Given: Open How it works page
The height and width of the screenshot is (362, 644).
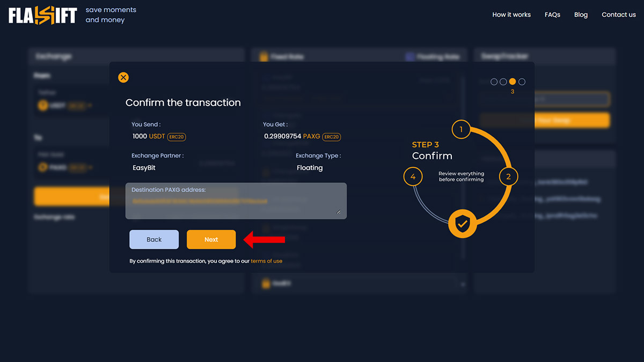Looking at the screenshot, I should point(511,14).
